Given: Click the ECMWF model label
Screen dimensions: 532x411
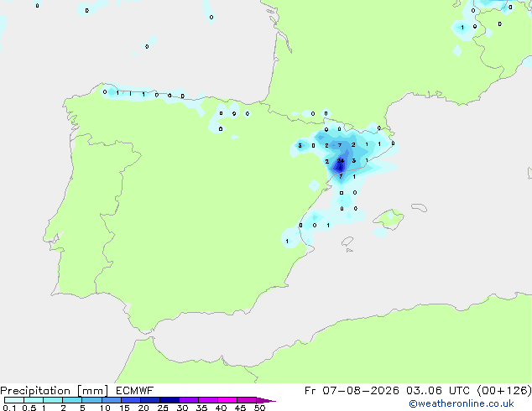Looking at the screenshot, I should point(135,390).
